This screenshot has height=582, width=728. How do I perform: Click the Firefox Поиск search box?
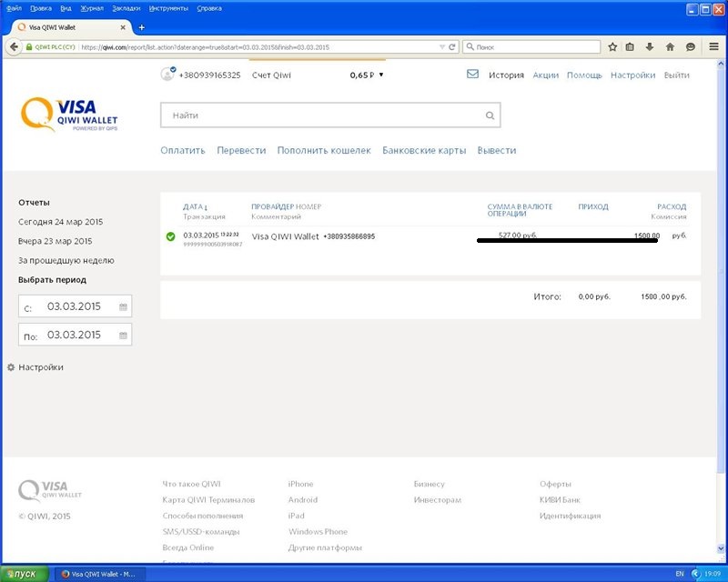(531, 47)
